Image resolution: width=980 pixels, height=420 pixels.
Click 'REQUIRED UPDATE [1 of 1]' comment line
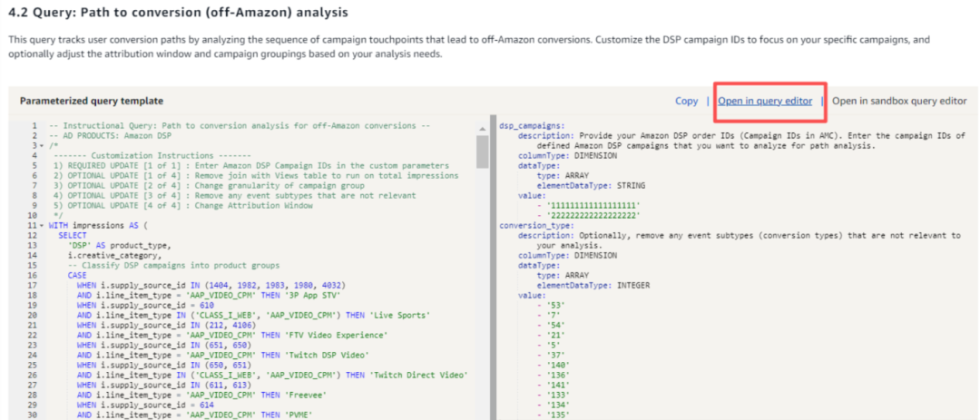[252, 166]
